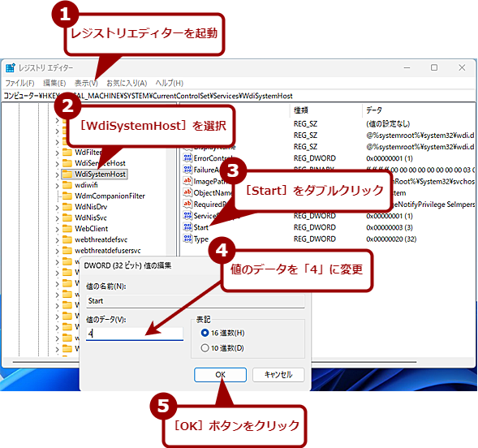Open the お気に入り(A) menu
The width and height of the screenshot is (478, 448).
127,83
